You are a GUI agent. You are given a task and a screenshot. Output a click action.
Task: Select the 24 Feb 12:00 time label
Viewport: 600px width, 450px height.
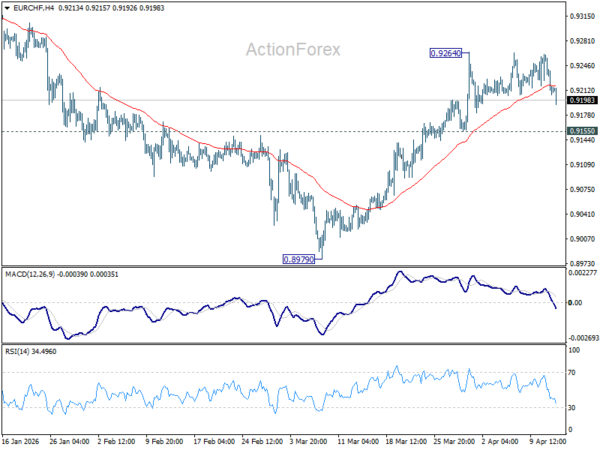262,441
